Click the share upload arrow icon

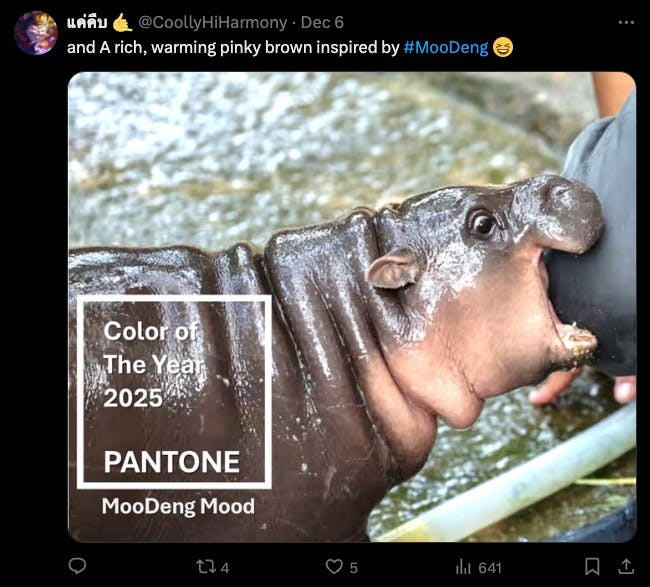click(626, 566)
